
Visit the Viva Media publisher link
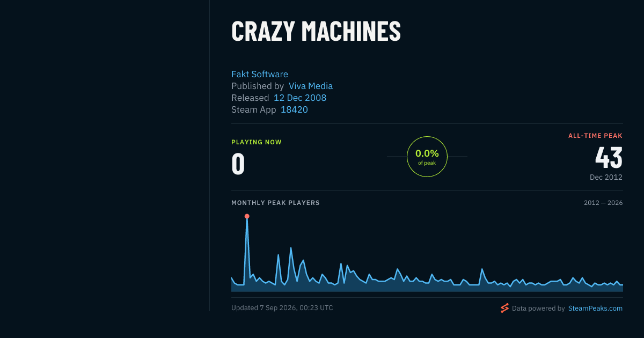(311, 86)
